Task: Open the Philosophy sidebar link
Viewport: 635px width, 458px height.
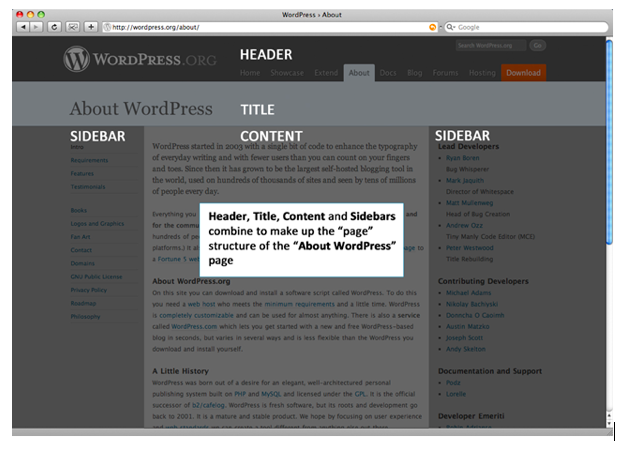Action: pos(85,316)
